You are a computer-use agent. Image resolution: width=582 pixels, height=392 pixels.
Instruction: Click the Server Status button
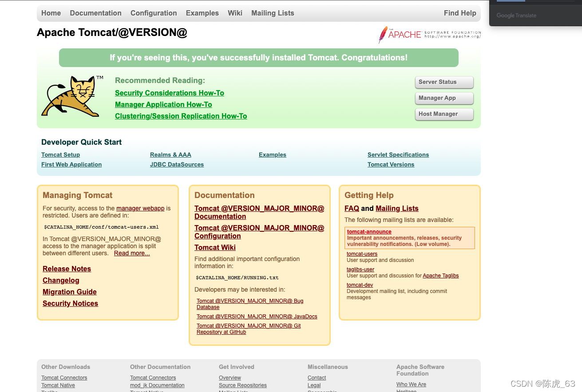coord(444,82)
